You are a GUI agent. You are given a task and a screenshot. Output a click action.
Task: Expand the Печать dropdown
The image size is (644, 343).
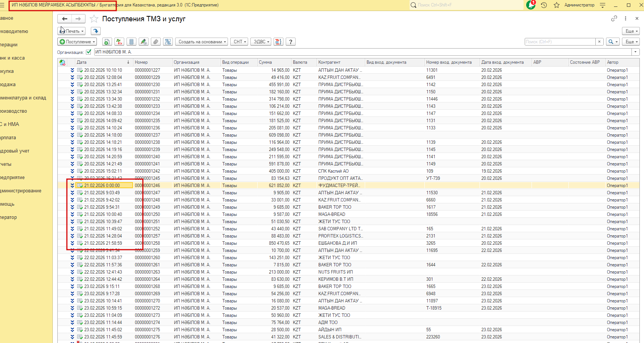pyautogui.click(x=72, y=31)
